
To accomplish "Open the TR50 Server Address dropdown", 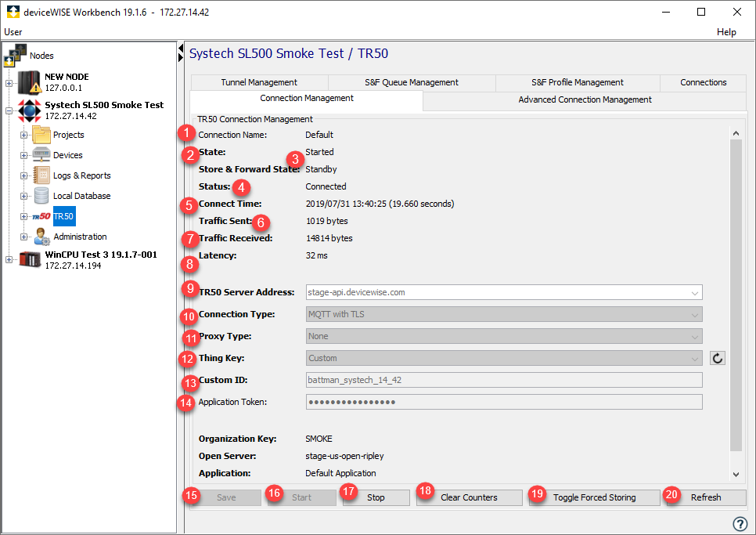I will [694, 292].
